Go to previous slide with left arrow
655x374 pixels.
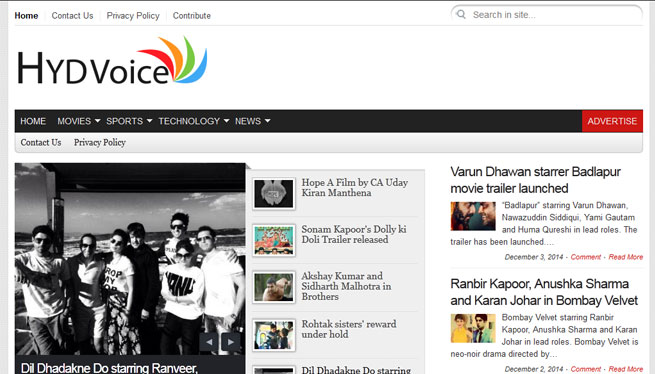click(x=209, y=342)
